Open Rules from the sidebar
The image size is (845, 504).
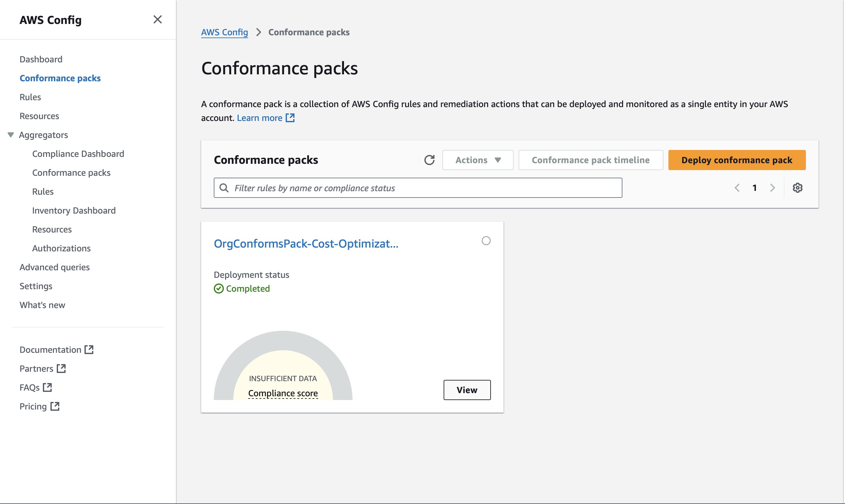click(30, 97)
